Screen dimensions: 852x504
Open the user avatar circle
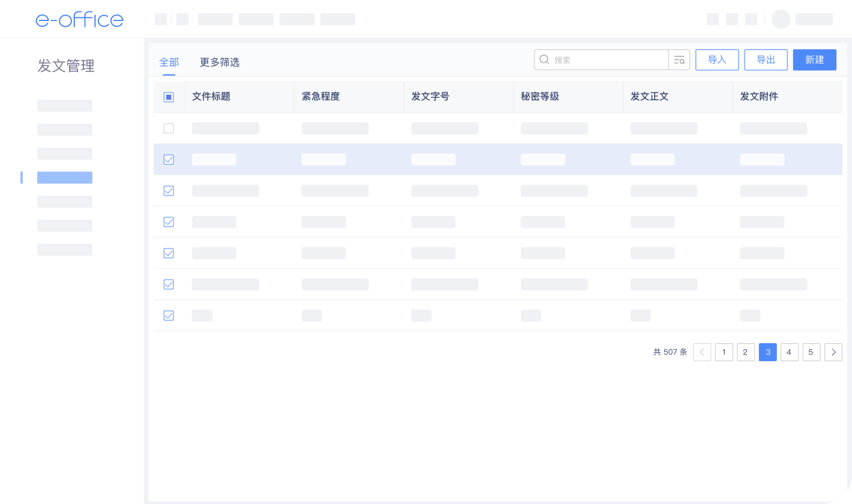click(781, 19)
